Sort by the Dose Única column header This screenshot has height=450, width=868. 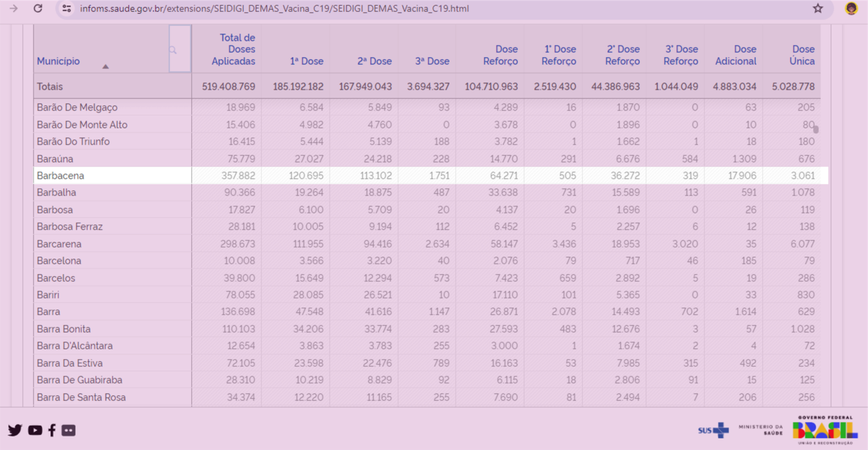[802, 55]
